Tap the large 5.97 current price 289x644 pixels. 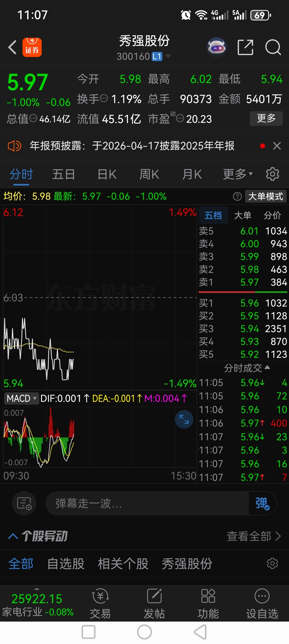(28, 83)
